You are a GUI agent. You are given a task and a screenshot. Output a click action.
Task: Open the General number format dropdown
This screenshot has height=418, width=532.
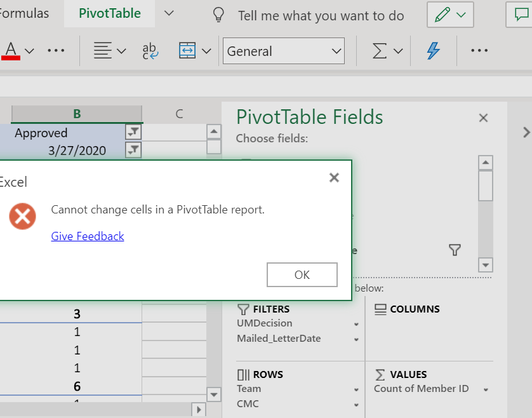coord(284,51)
